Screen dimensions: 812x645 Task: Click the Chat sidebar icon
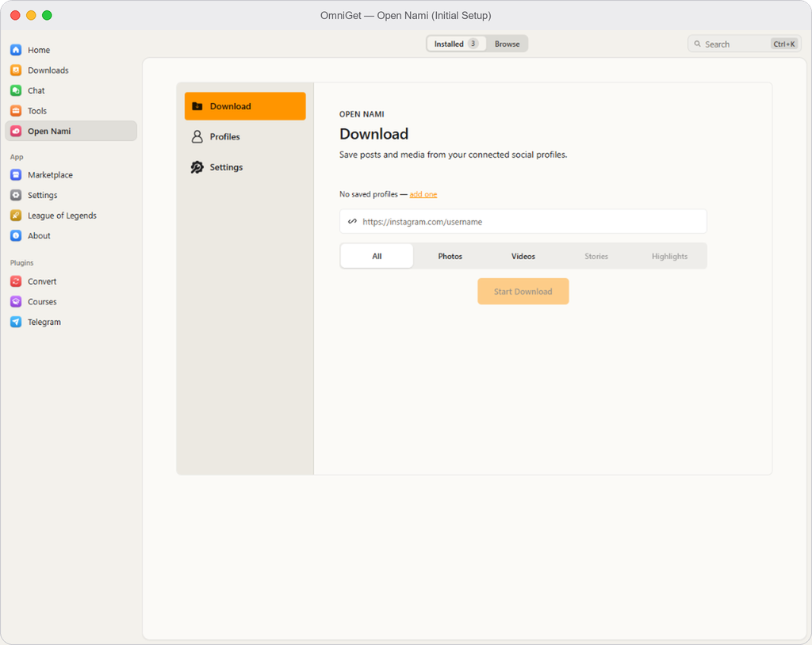(16, 90)
